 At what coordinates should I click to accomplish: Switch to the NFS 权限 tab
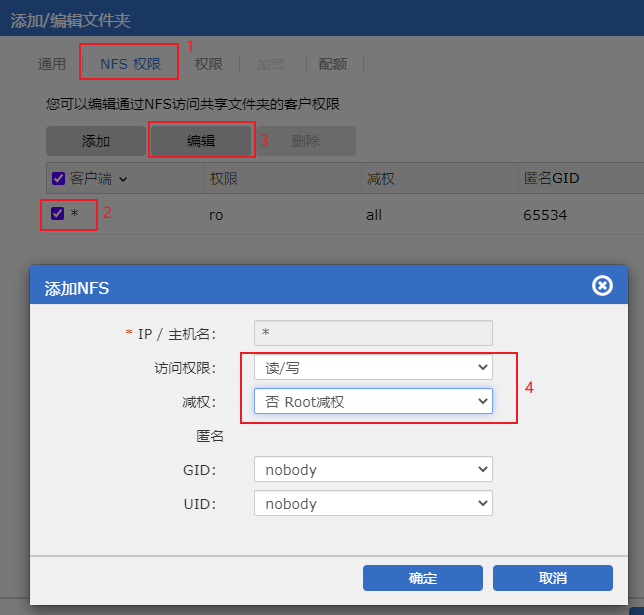click(x=130, y=63)
